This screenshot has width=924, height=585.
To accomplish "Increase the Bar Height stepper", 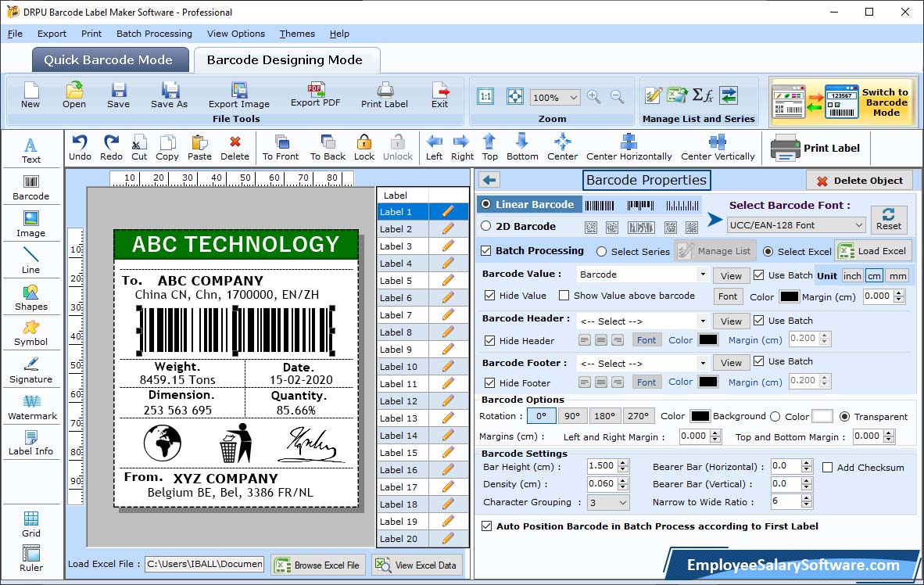I will coord(624,462).
